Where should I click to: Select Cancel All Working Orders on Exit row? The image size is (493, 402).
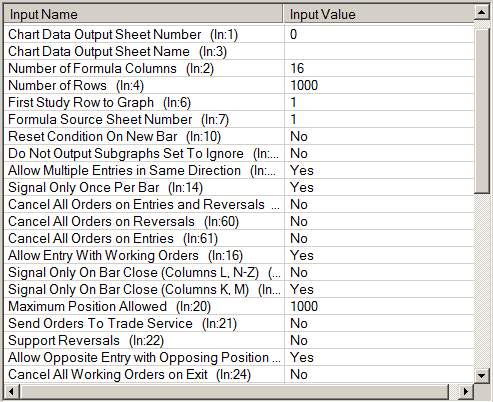coord(239,375)
